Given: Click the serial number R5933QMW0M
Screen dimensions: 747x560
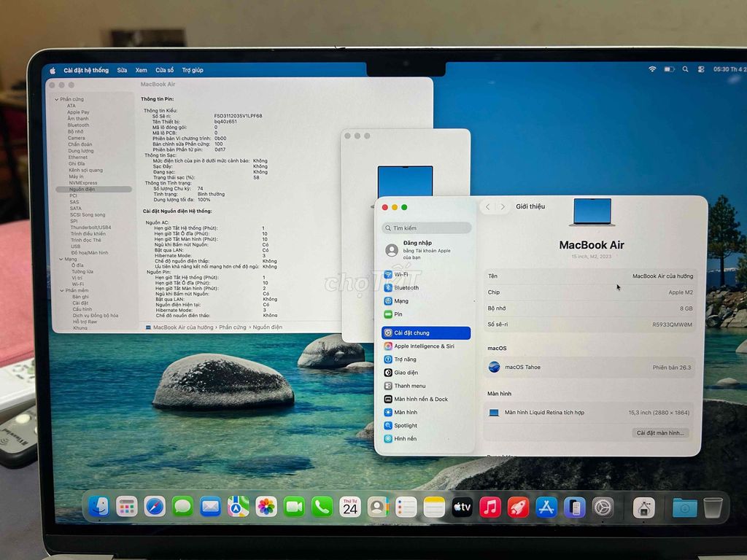Looking at the screenshot, I should (x=672, y=324).
